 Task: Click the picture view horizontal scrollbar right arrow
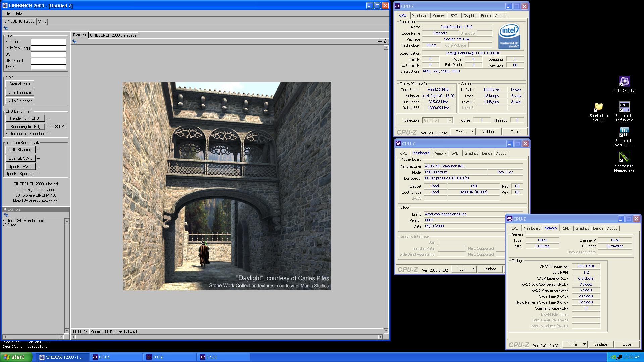380,337
